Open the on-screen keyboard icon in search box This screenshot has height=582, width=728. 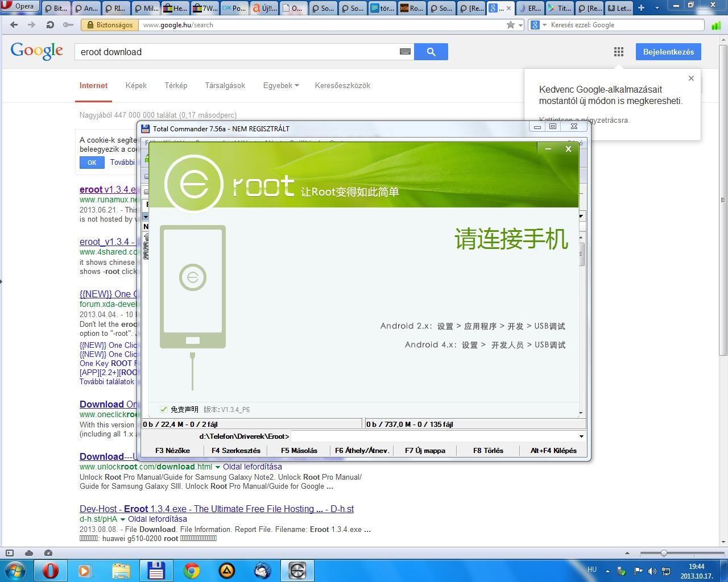point(405,52)
